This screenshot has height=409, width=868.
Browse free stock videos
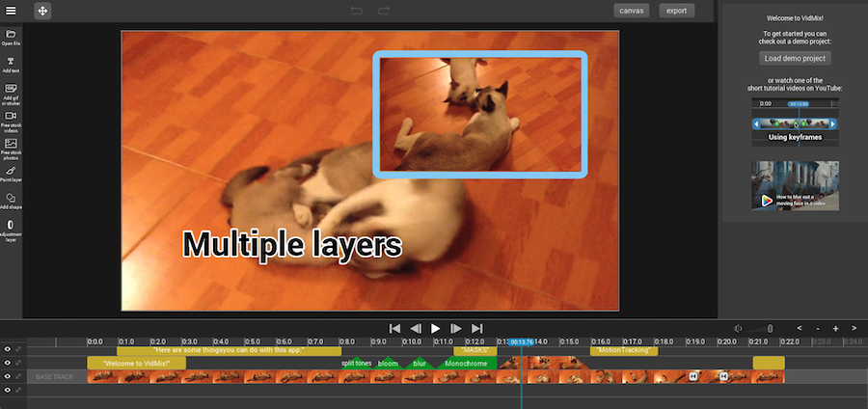pyautogui.click(x=12, y=118)
